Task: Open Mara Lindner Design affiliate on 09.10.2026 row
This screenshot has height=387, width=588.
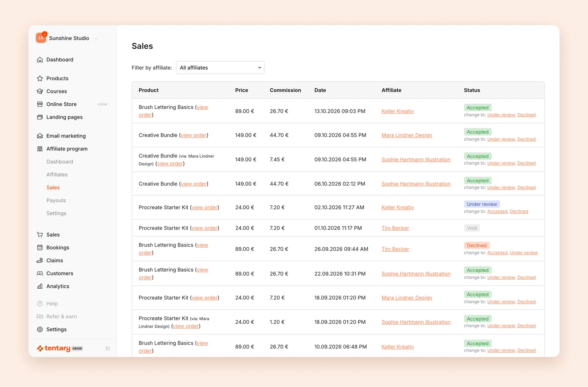Action: point(407,135)
